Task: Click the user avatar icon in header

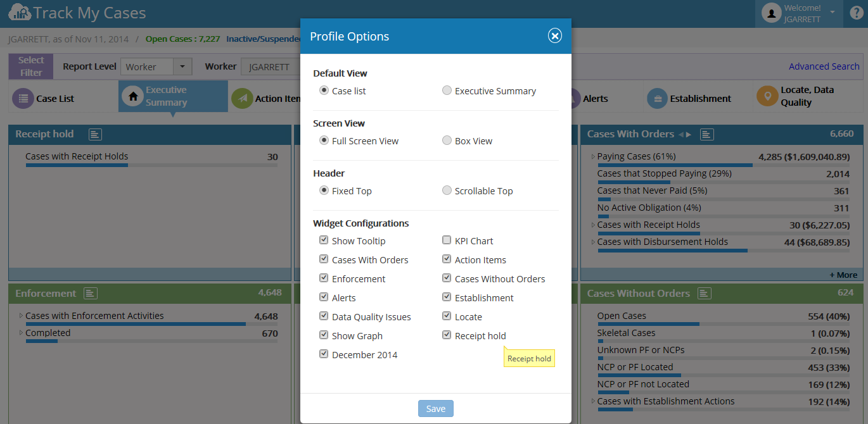Action: 771,13
